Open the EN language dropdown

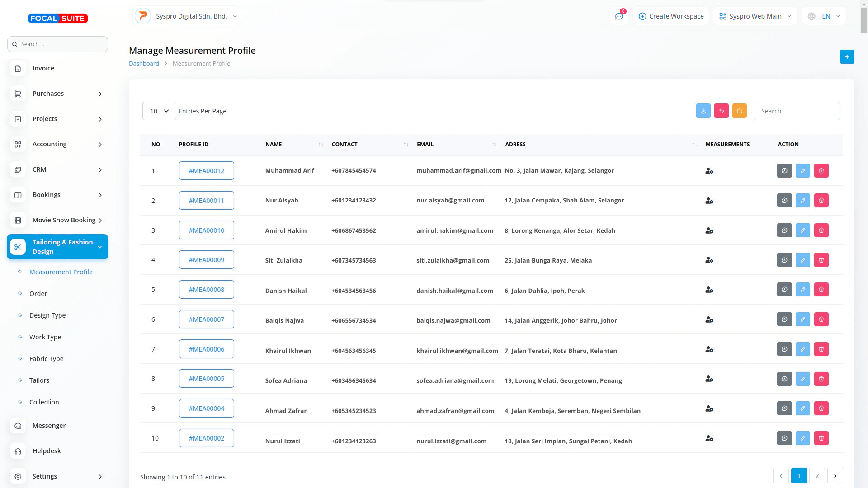(825, 16)
